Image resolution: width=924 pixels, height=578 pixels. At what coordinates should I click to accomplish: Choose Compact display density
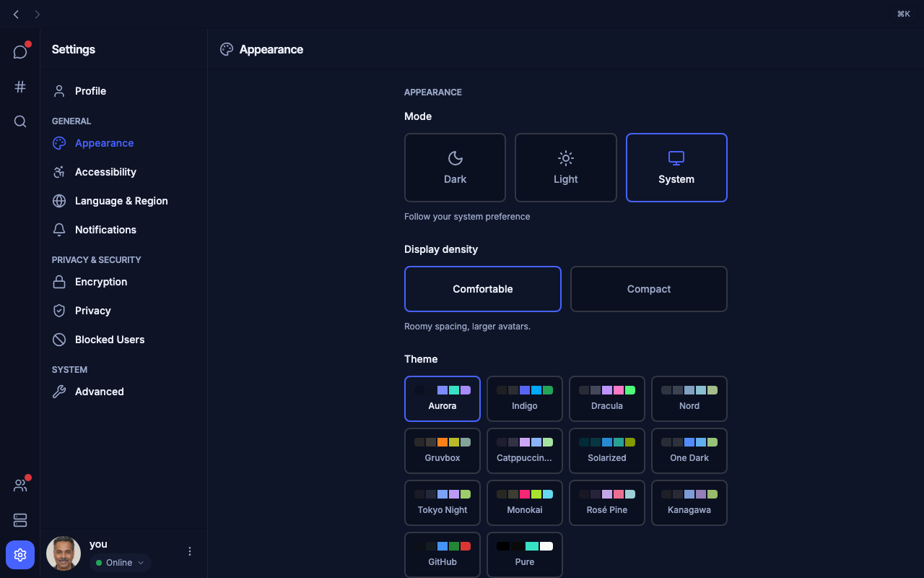tap(649, 289)
